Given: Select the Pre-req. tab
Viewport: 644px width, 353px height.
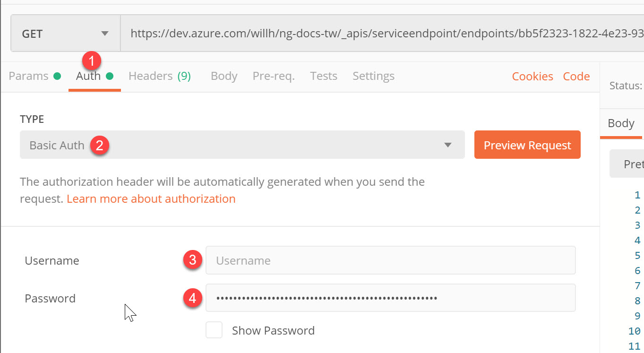Looking at the screenshot, I should point(274,76).
